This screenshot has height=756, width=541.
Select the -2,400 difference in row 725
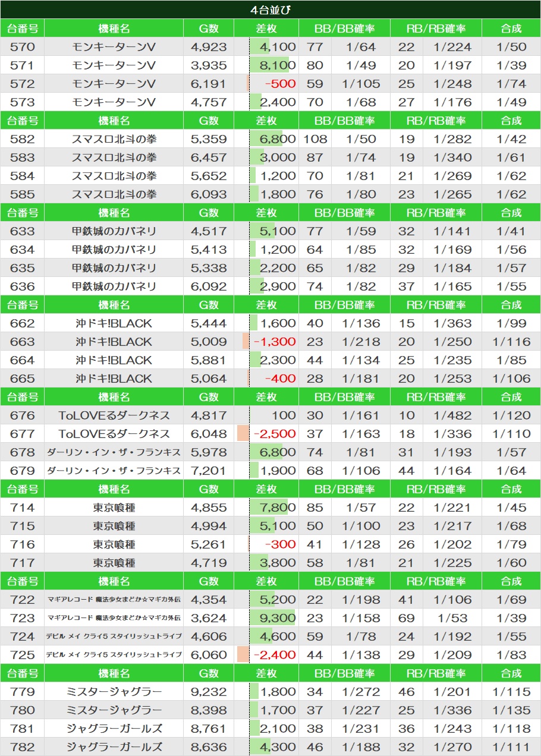click(266, 655)
